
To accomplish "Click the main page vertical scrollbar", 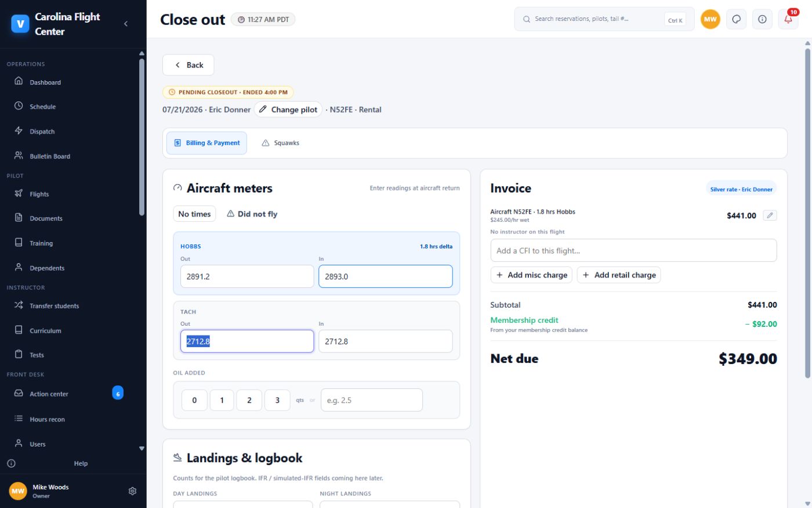I will point(807,214).
